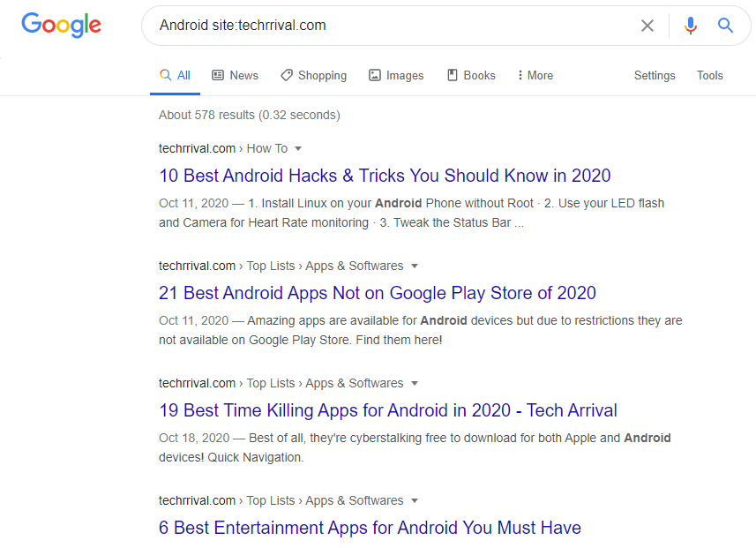Clear the search query with the X icon
The height and width of the screenshot is (548, 756).
(x=647, y=26)
